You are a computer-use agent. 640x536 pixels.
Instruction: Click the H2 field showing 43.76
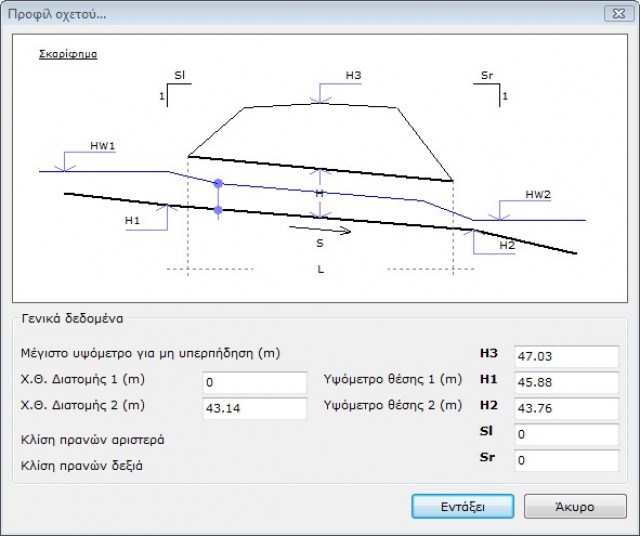click(566, 408)
